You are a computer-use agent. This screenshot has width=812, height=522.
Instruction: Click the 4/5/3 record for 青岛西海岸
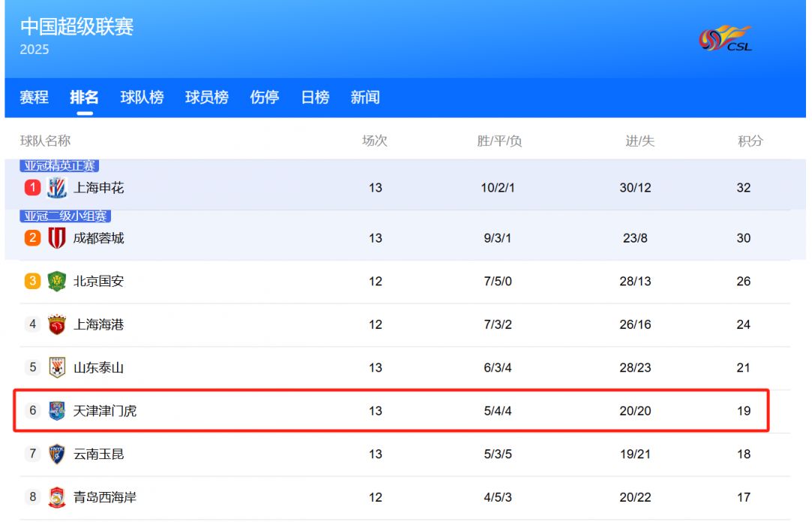pos(498,497)
